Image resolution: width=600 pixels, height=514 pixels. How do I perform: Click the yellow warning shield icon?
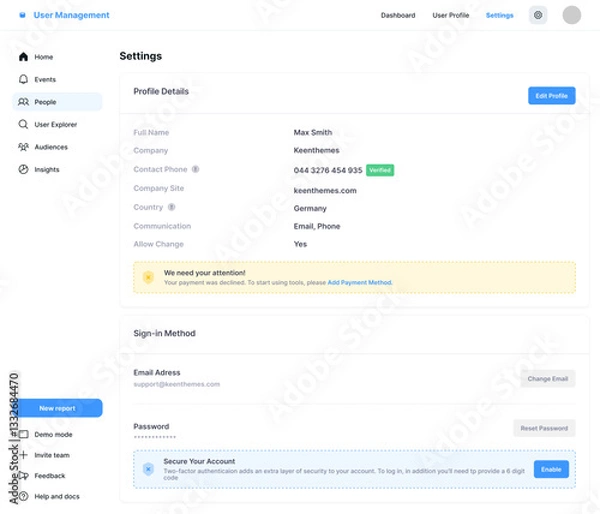click(148, 277)
